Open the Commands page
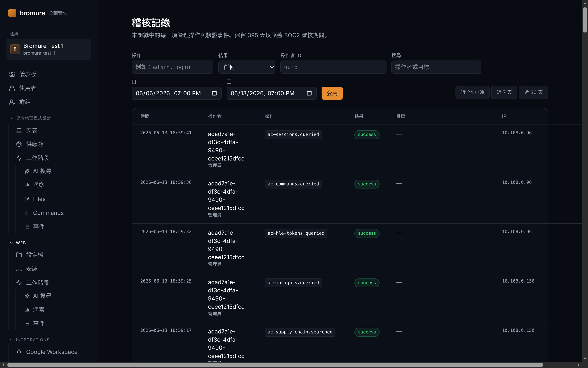The image size is (588, 368). 48,213
